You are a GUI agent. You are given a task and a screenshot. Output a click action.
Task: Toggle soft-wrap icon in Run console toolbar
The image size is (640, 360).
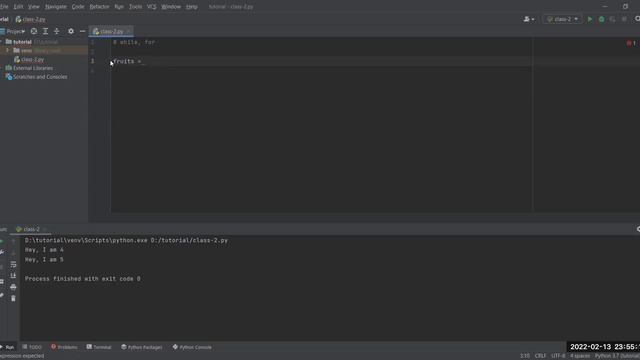[x=13, y=264]
